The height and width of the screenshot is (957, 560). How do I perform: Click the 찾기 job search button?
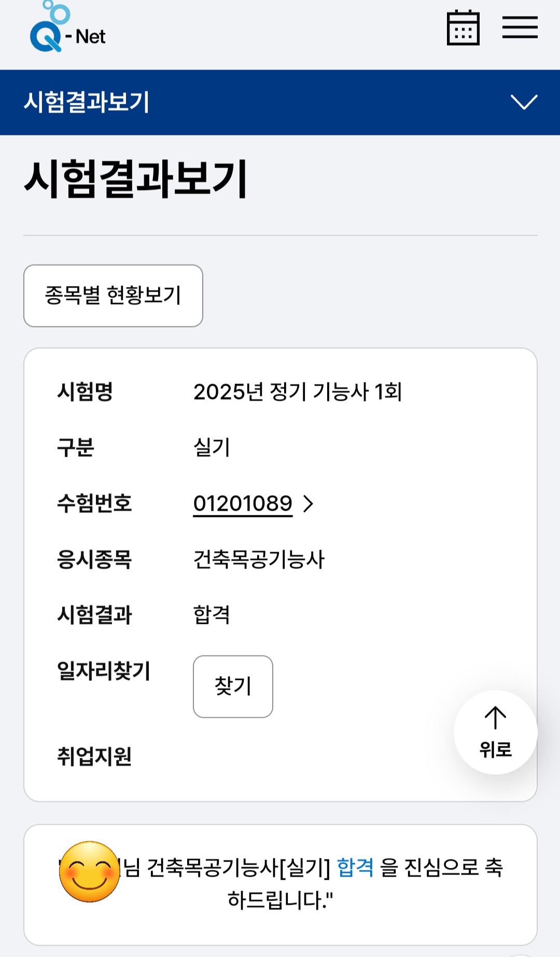click(233, 687)
